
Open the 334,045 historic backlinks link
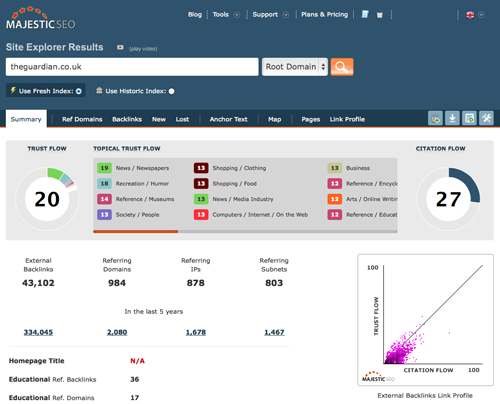click(x=38, y=332)
